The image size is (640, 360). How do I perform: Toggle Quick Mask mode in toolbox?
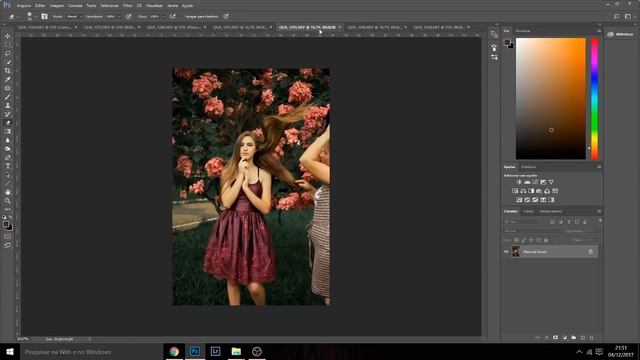coord(8,236)
